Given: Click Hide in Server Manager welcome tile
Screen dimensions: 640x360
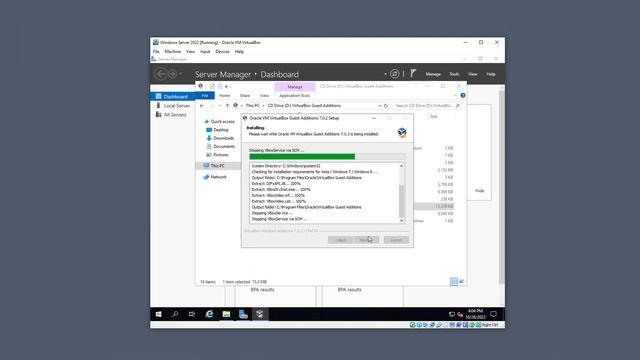Looking at the screenshot, I should tap(480, 191).
